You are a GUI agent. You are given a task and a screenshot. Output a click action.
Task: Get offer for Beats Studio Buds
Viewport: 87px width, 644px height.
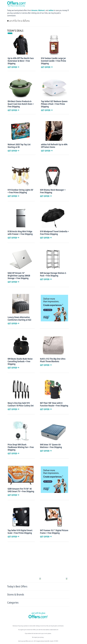tap(13, 368)
